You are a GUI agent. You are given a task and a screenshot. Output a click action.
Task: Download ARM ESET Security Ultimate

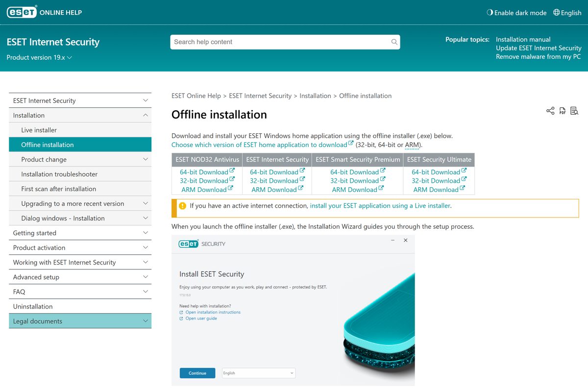pos(439,190)
